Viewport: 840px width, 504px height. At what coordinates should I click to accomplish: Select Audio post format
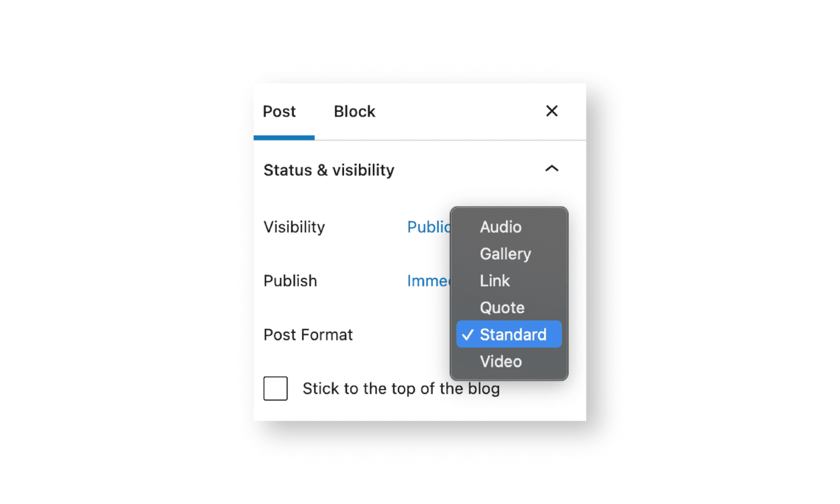[x=500, y=227]
